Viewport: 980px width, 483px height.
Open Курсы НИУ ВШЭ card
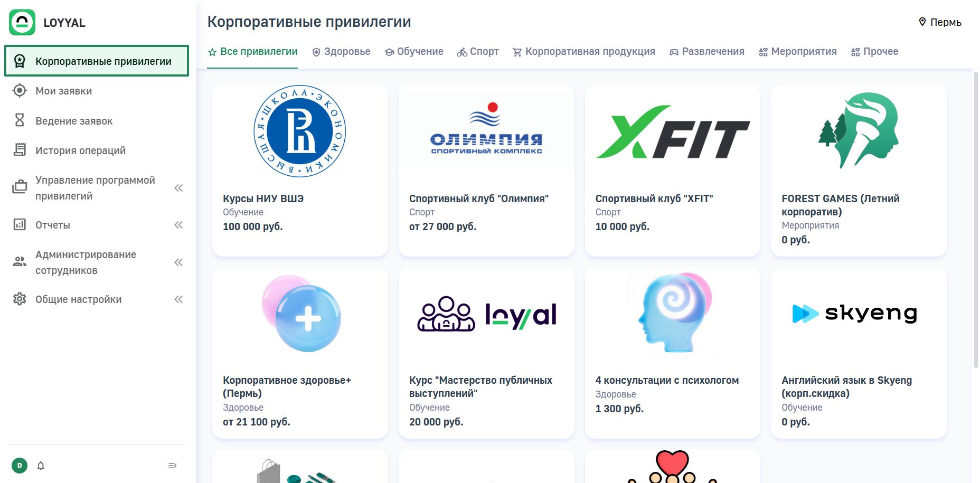pyautogui.click(x=300, y=171)
